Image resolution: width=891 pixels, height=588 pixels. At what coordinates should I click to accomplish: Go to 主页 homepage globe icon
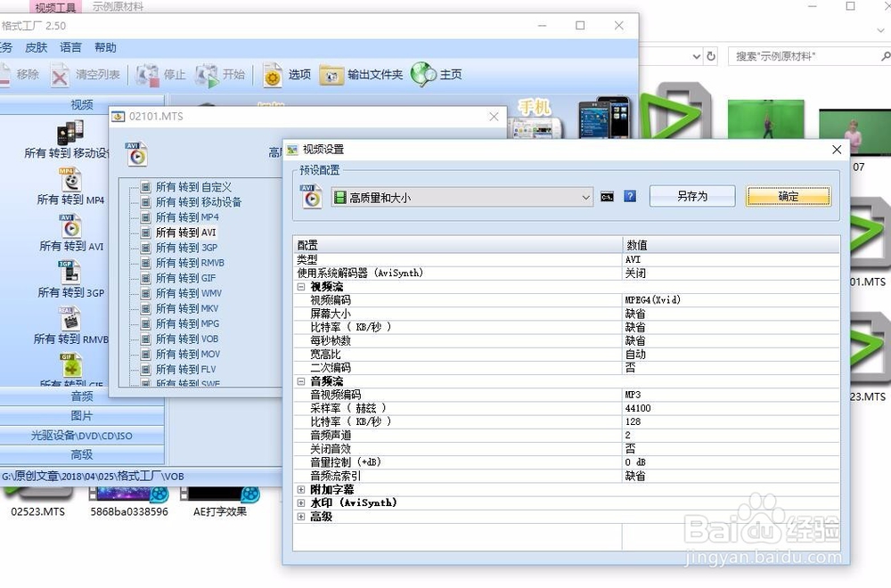pos(423,75)
